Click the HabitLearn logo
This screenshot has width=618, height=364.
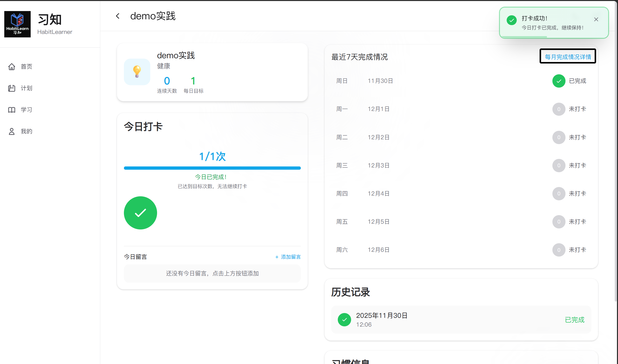point(17,24)
